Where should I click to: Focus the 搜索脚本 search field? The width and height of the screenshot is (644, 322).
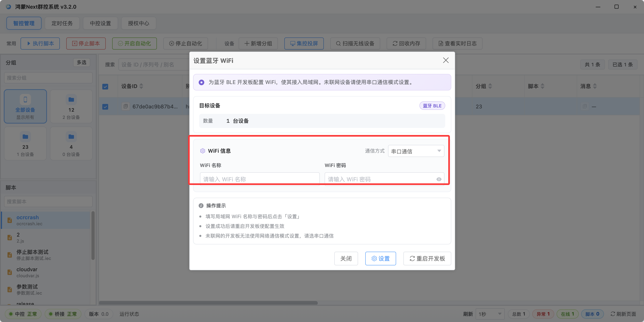coord(48,202)
